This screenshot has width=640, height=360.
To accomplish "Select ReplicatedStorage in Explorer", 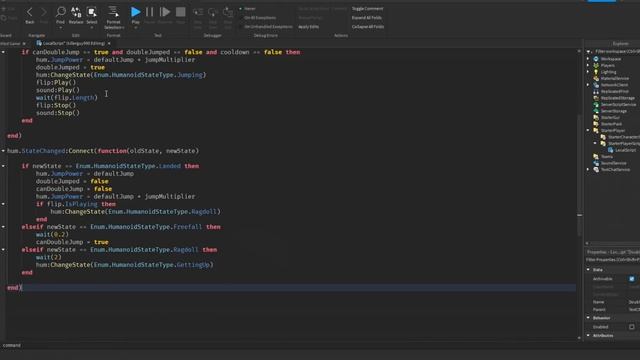I will [x=618, y=98].
